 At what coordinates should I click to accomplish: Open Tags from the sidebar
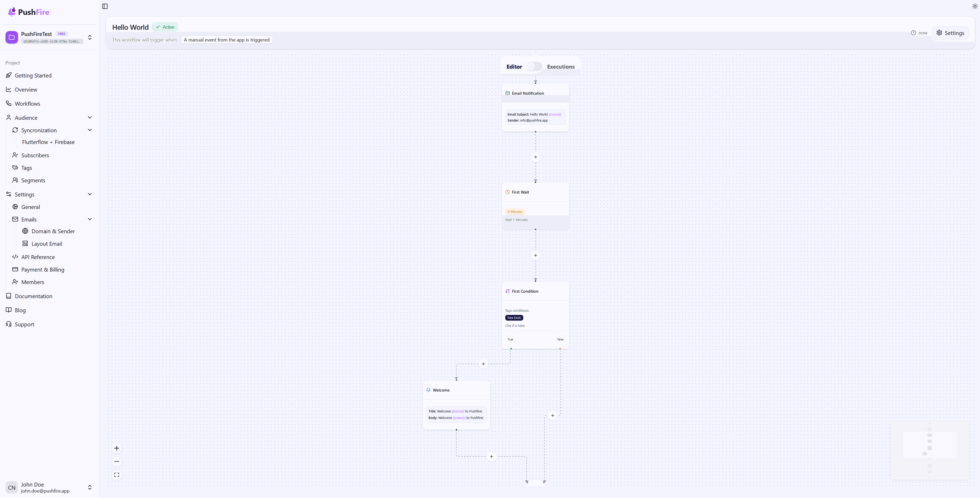(x=27, y=168)
